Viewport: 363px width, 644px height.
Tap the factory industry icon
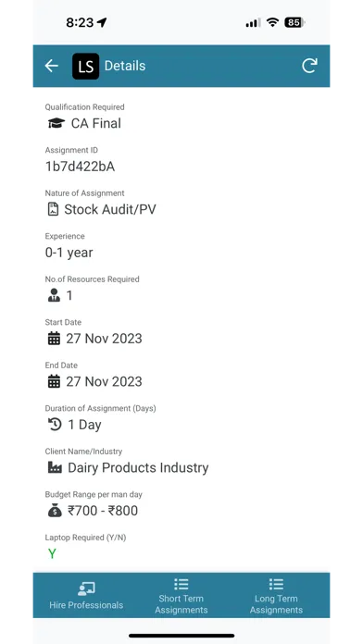(55, 467)
